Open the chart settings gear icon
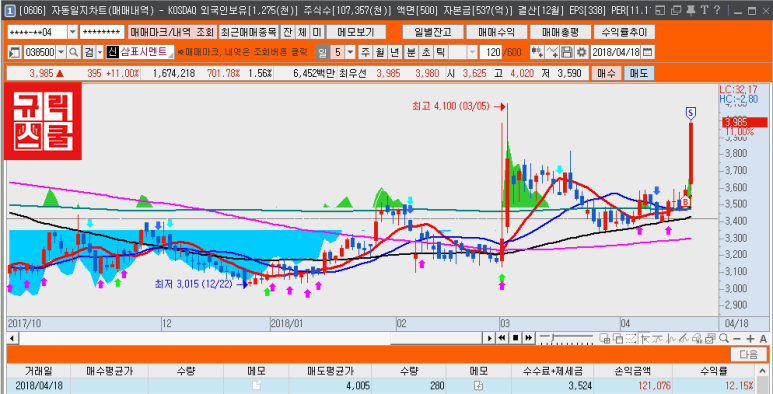The width and height of the screenshot is (773, 394). 582,52
